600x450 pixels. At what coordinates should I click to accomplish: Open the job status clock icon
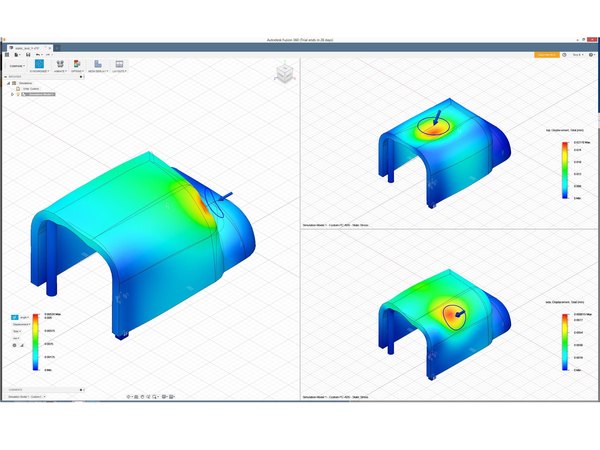point(564,55)
